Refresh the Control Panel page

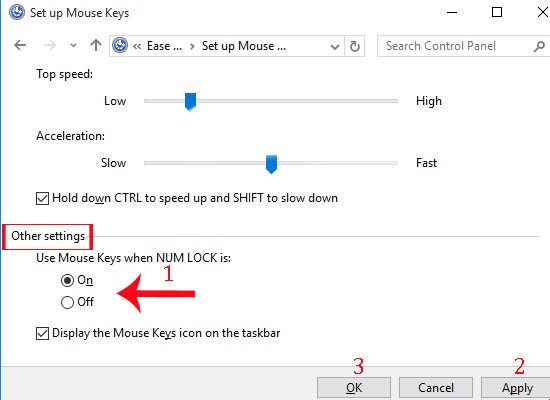[355, 46]
